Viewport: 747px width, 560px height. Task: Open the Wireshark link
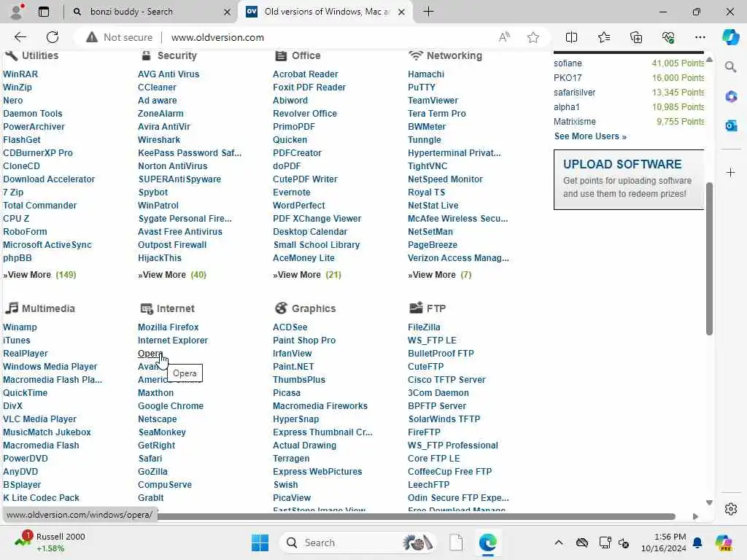159,140
